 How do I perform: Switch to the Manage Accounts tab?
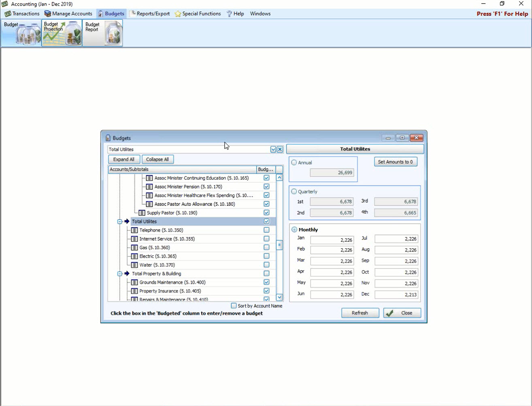point(68,13)
